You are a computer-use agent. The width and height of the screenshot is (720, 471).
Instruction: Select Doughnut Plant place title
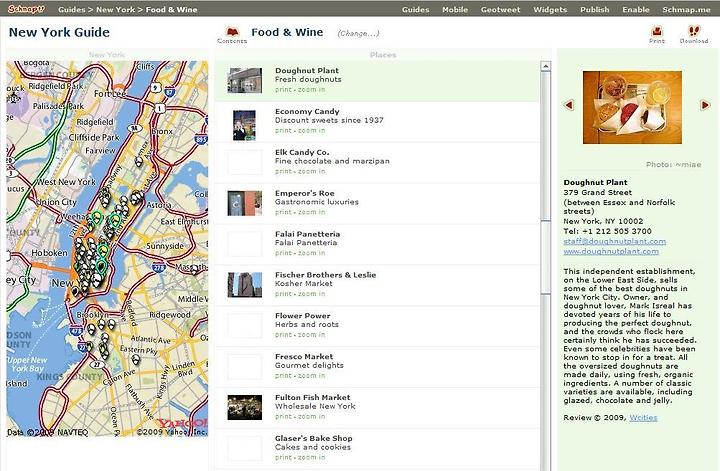click(307, 71)
